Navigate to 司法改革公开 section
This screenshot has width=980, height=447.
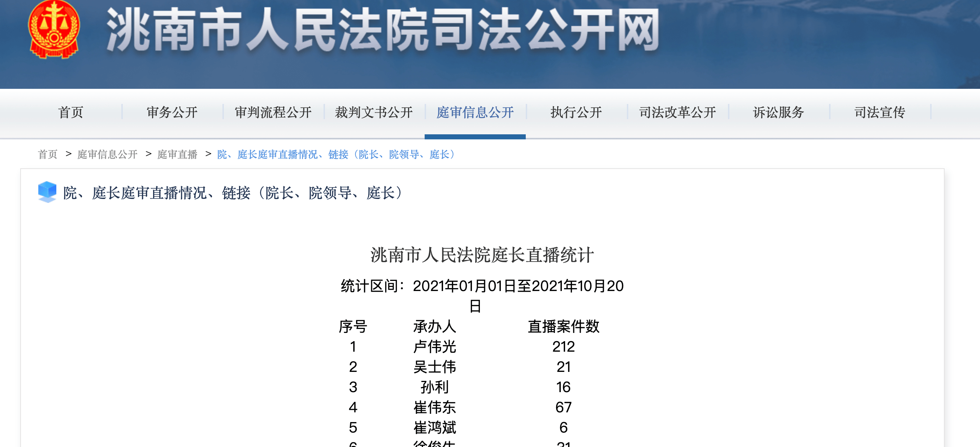tap(677, 112)
